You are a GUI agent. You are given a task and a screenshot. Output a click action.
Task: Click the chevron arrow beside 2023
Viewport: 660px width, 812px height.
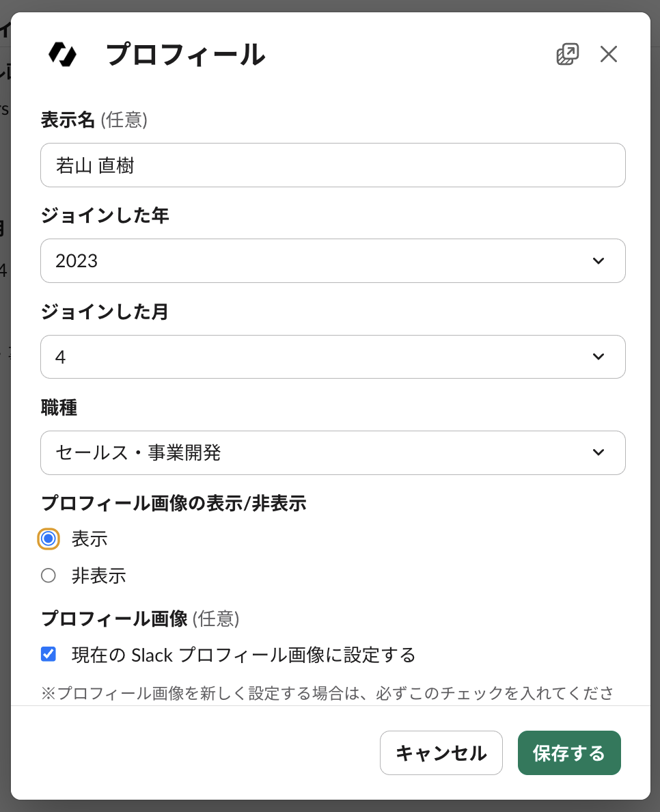[599, 260]
